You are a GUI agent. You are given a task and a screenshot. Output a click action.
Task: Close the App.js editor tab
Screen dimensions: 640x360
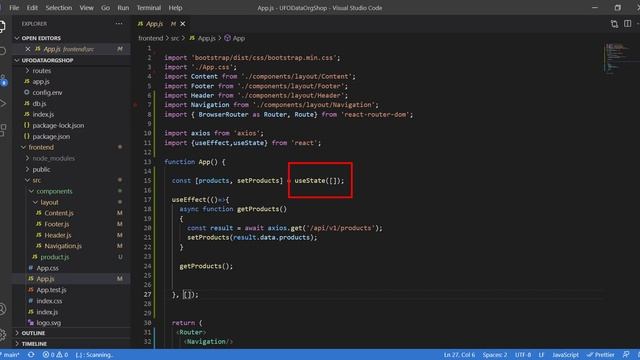183,24
